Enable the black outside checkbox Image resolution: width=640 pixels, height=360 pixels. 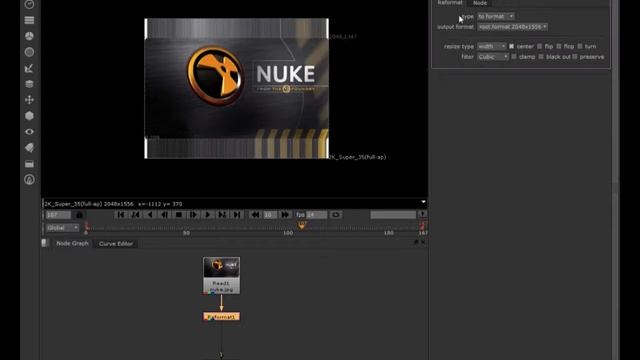point(541,57)
